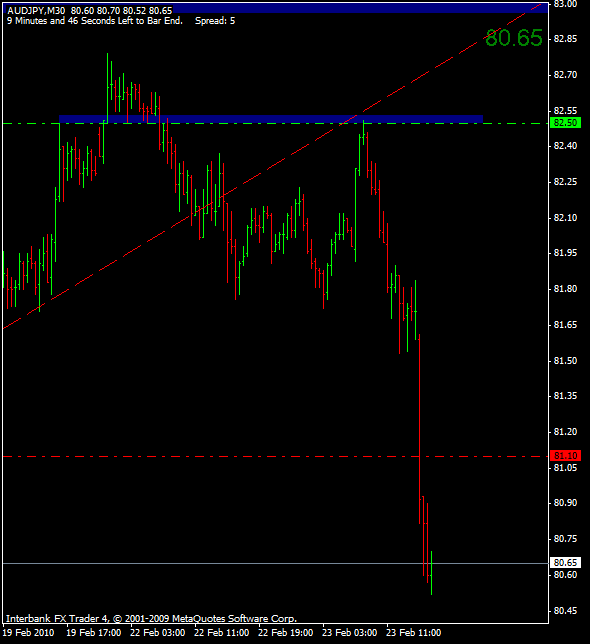The image size is (590, 644).
Task: Click the 82.10 price axis label
Action: pyautogui.click(x=565, y=218)
